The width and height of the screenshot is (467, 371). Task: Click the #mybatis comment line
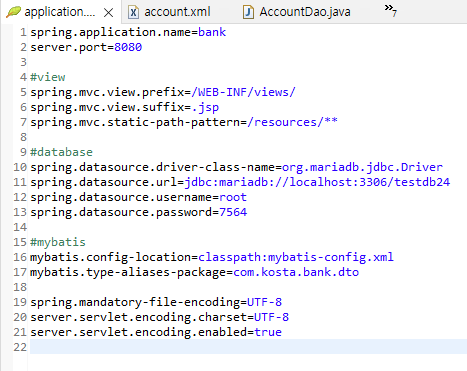[58, 242]
